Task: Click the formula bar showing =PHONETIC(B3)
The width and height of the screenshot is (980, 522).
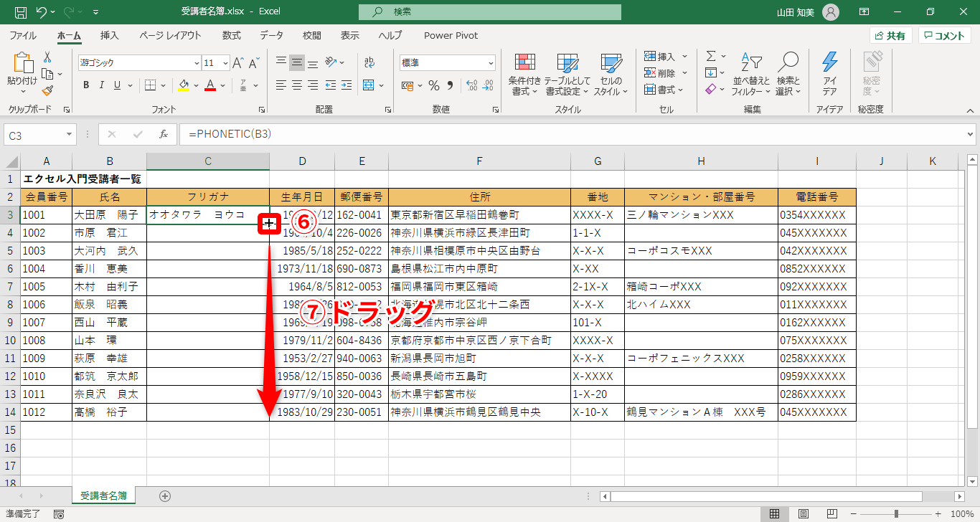Action: [x=578, y=134]
